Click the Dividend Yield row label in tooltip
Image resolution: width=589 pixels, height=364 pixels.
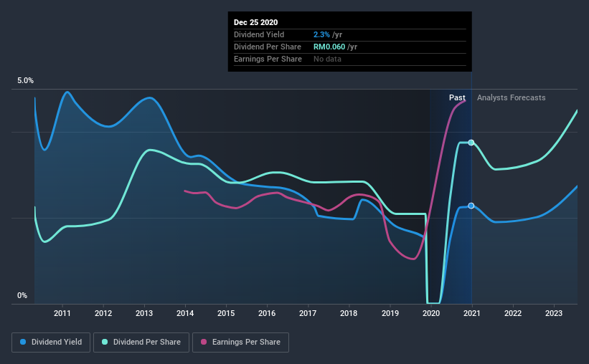259,34
